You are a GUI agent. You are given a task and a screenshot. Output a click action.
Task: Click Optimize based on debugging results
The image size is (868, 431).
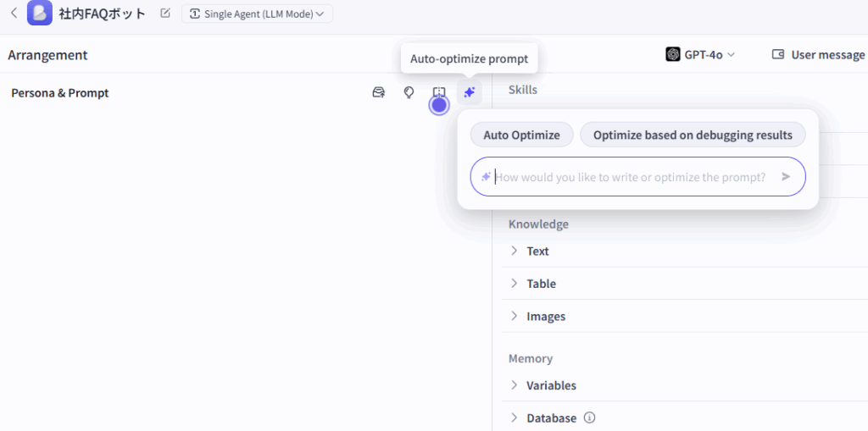[693, 135]
